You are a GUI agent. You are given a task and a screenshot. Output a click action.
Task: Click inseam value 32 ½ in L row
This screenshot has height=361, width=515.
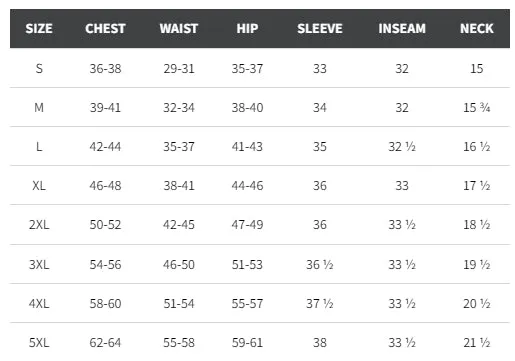(x=402, y=147)
